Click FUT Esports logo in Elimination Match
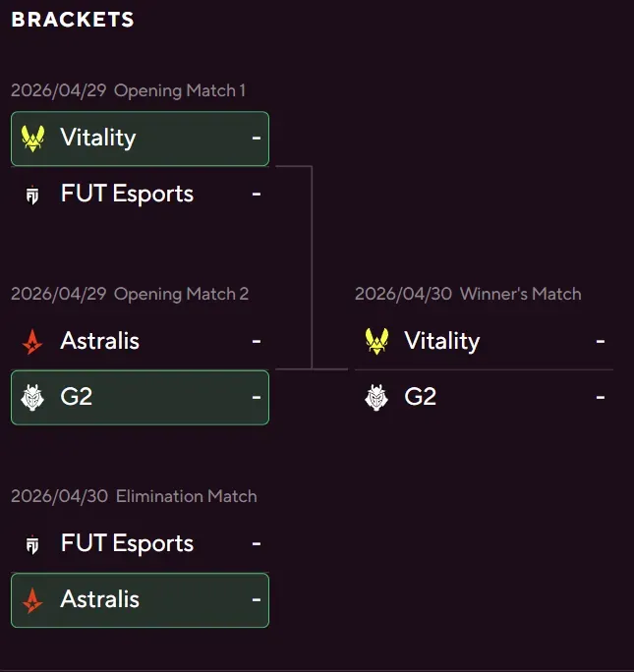 [32, 544]
